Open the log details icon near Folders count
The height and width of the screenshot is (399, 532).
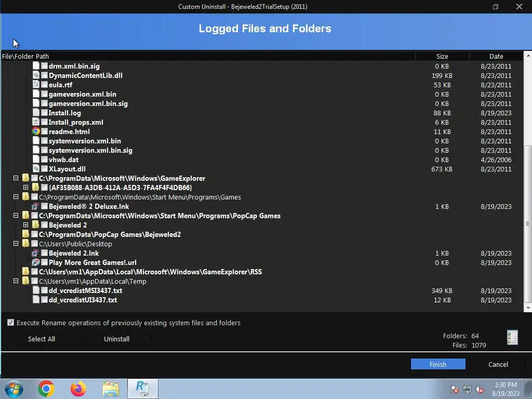pos(512,338)
